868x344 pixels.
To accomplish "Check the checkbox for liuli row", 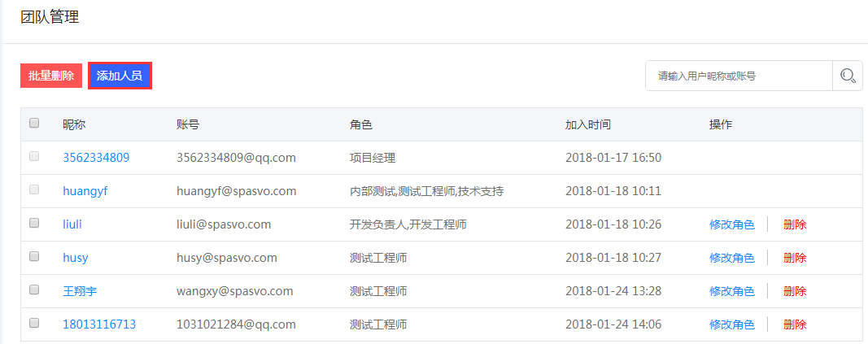I will coord(34,223).
